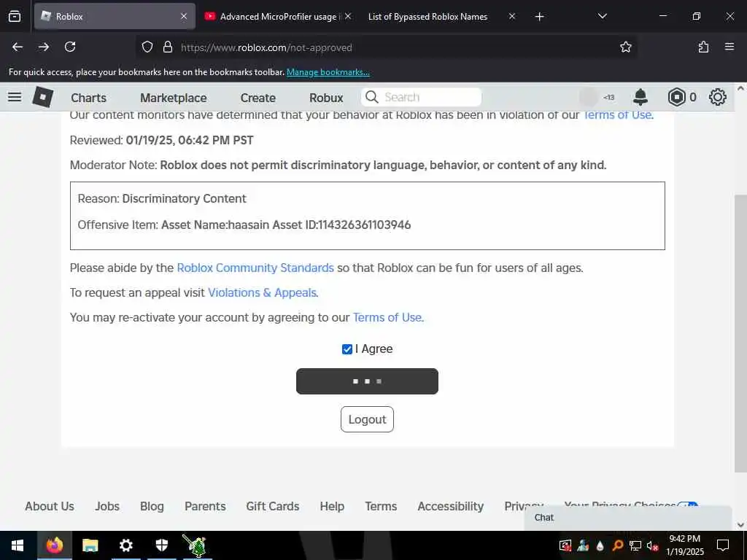The image size is (747, 560).
Task: Open the Gift Cards footer link
Action: [x=273, y=506]
